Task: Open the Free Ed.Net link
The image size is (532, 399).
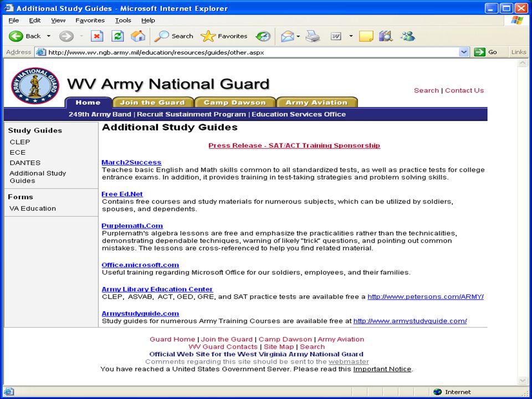Action: tap(122, 194)
